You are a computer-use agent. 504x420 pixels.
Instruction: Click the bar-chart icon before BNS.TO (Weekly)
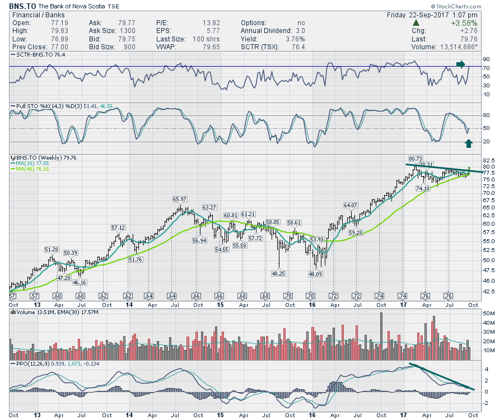click(13, 158)
